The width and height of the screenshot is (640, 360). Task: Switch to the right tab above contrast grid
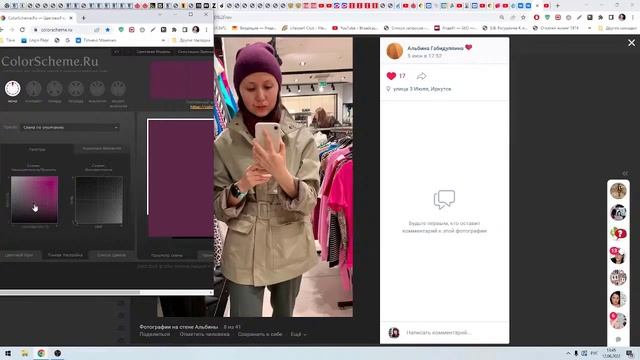point(102,149)
